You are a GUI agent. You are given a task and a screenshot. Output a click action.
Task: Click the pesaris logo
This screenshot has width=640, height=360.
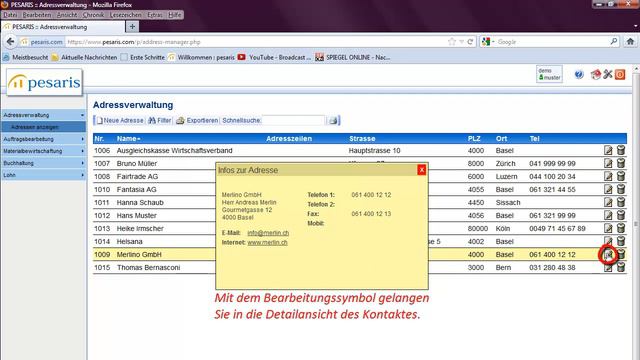[44, 82]
